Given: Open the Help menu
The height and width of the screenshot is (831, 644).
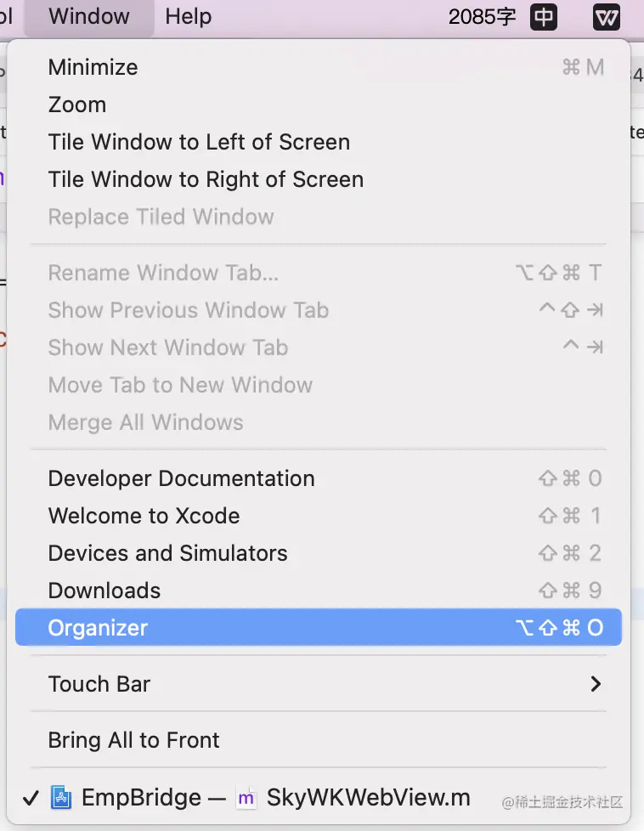Looking at the screenshot, I should pos(189,17).
